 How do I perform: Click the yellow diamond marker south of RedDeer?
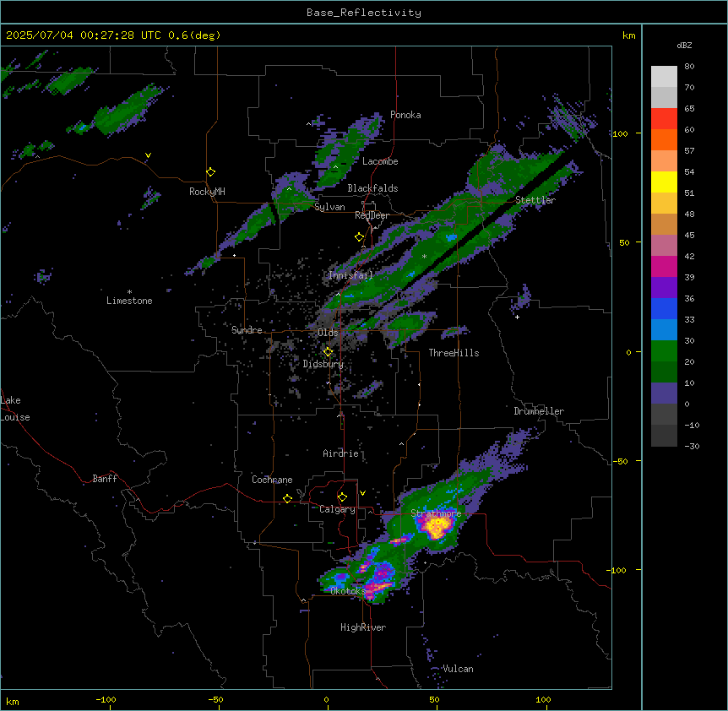tap(359, 237)
